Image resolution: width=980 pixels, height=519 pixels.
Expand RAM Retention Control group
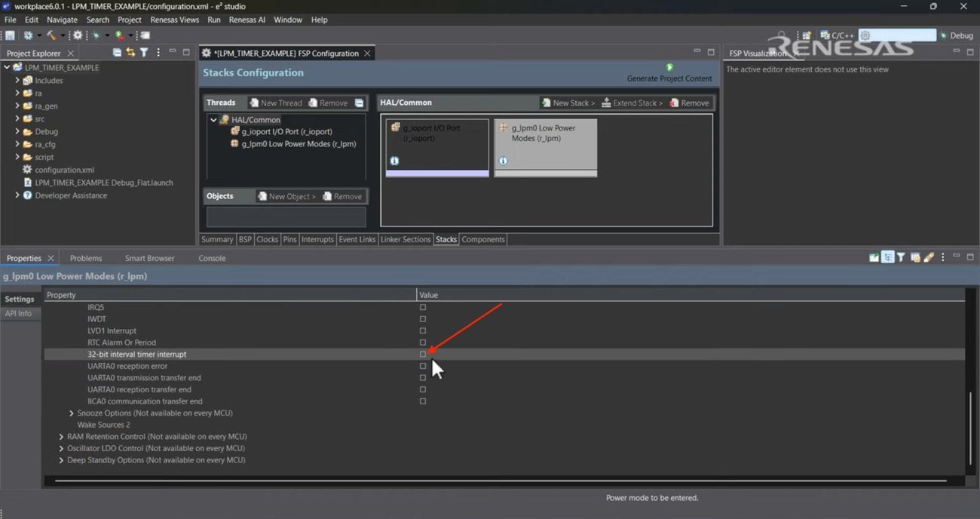tap(61, 436)
